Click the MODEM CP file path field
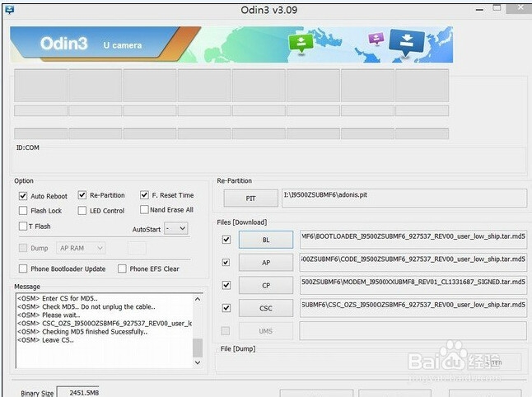This screenshot has width=532, height=397. [x=413, y=285]
